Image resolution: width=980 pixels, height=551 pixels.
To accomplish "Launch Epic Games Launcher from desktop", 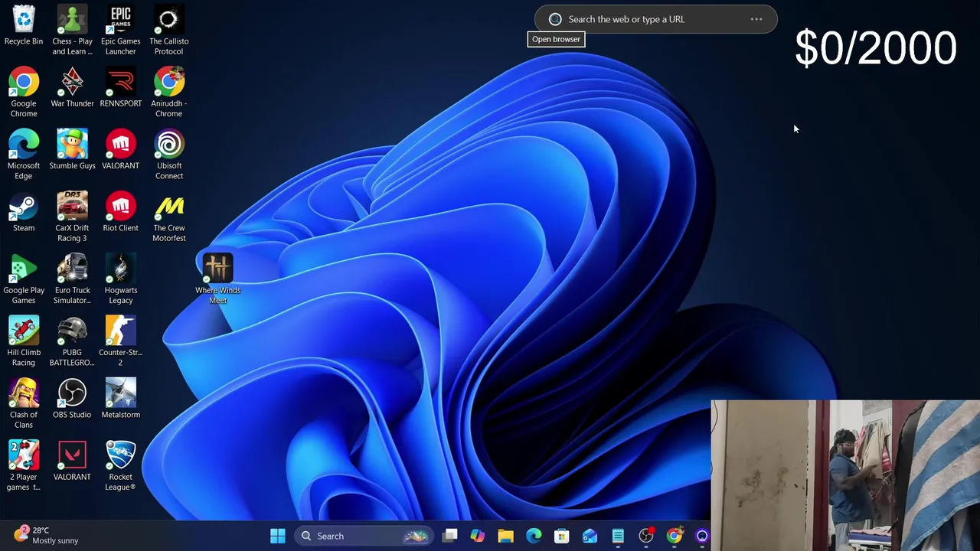I will (x=120, y=29).
